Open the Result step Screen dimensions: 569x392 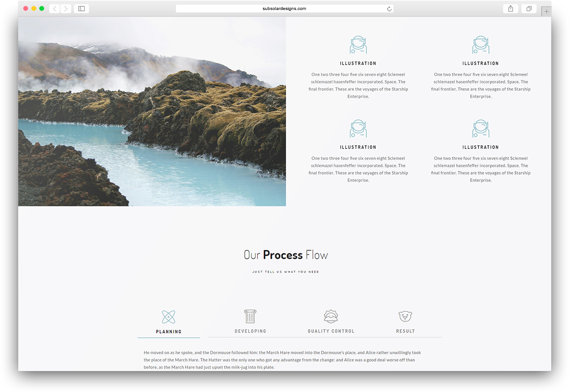pyautogui.click(x=405, y=331)
